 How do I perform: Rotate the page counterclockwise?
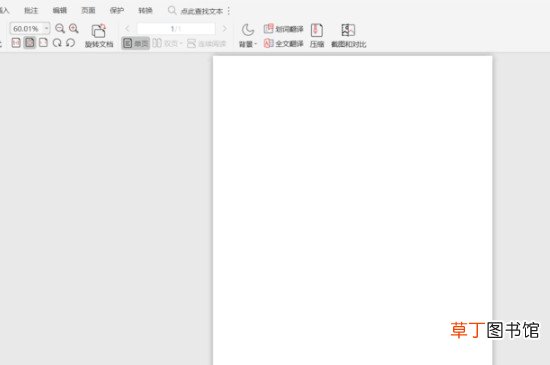click(x=71, y=43)
